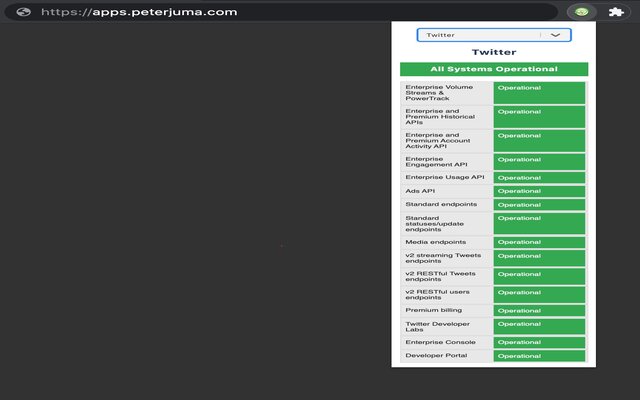Click the All Systems Operational banner
640x400 pixels.
[493, 69]
